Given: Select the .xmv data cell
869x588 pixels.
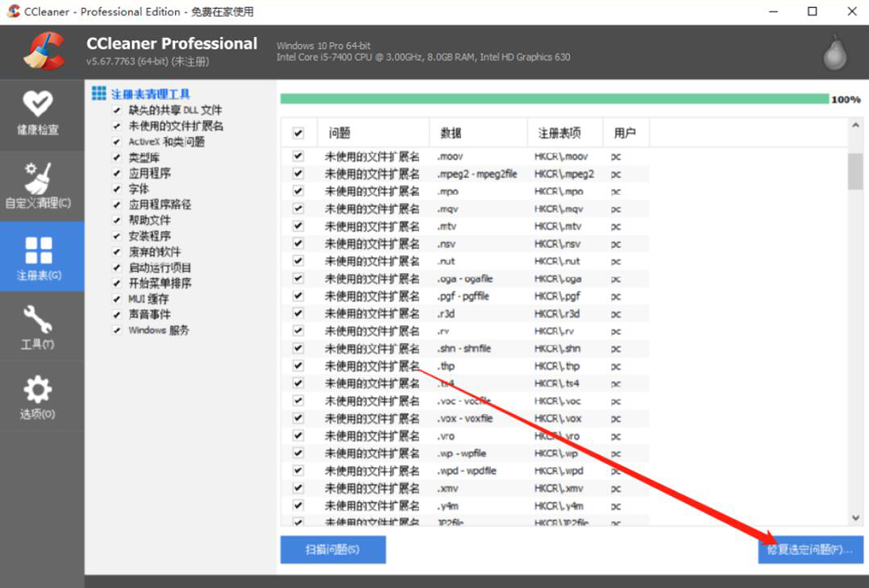Looking at the screenshot, I should pos(447,488).
